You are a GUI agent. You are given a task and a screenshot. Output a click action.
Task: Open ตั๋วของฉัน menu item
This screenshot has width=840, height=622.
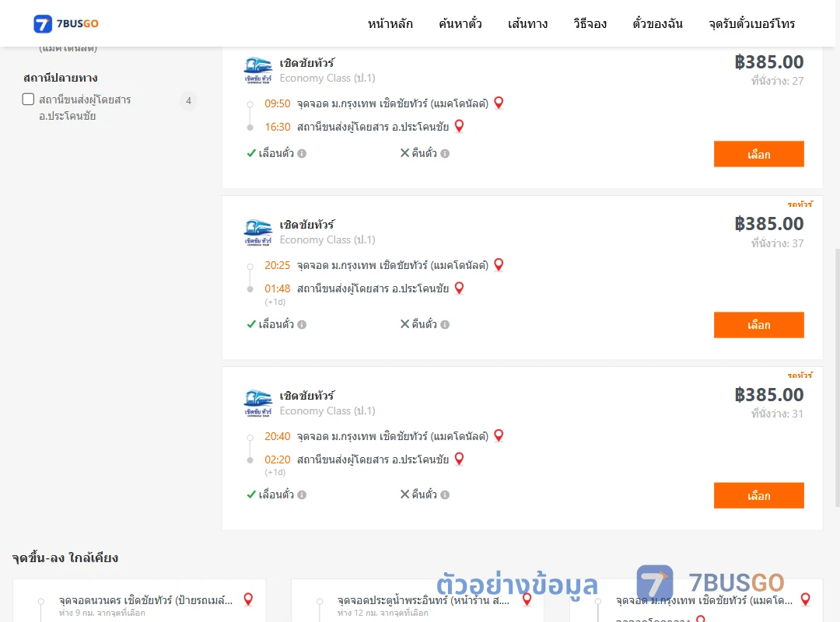pyautogui.click(x=657, y=23)
